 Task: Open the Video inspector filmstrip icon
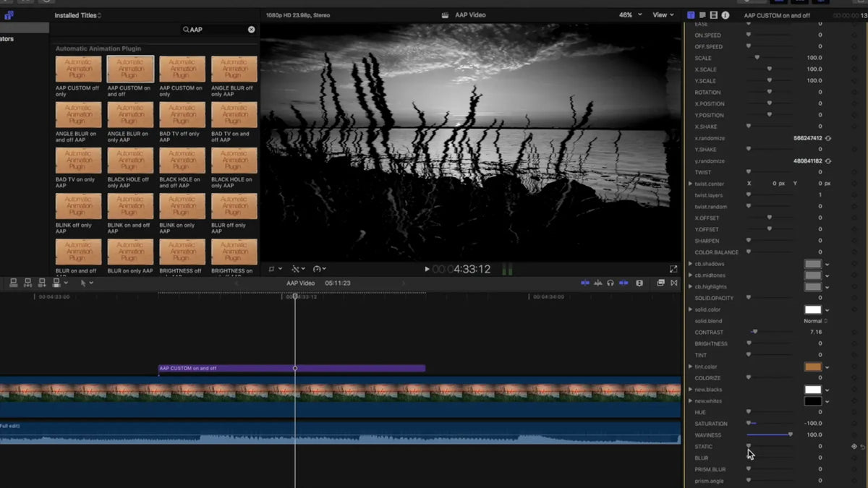(714, 15)
